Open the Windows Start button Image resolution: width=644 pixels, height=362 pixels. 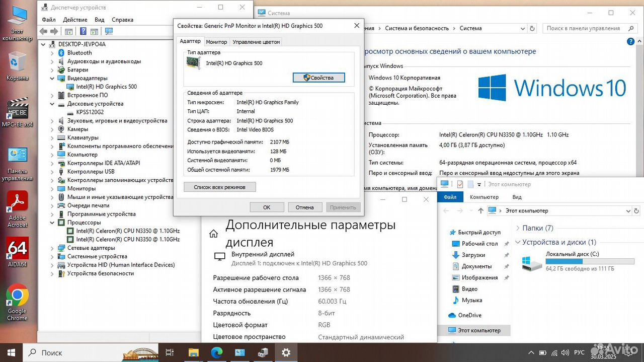coord(11,352)
